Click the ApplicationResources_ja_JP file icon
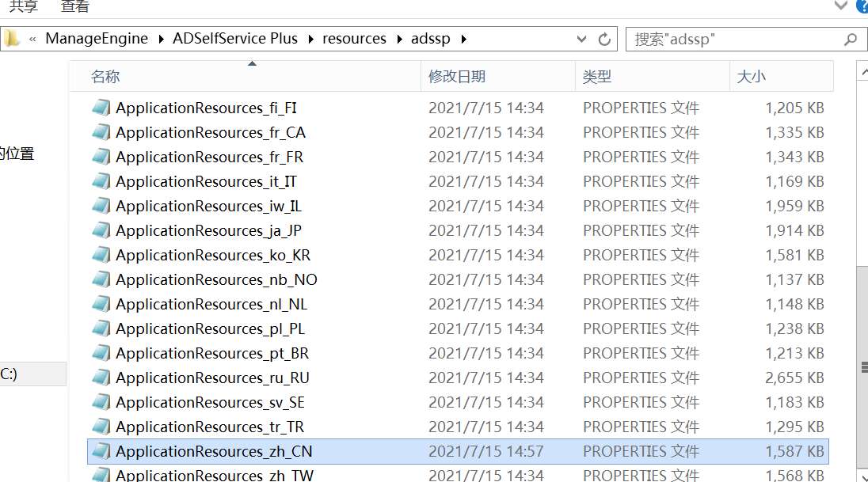 (x=101, y=230)
